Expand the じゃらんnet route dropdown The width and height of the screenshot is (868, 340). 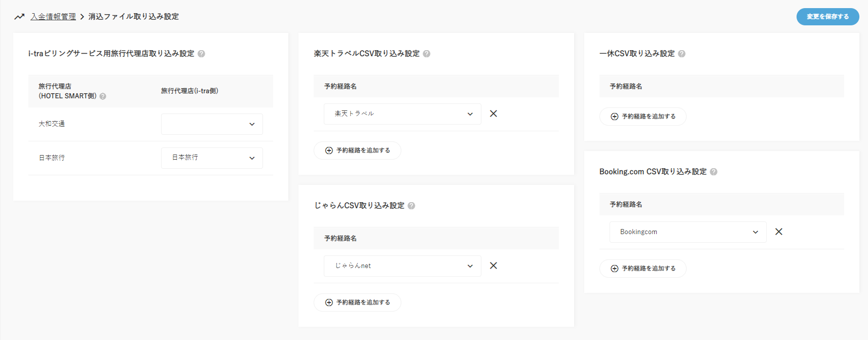tap(402, 266)
